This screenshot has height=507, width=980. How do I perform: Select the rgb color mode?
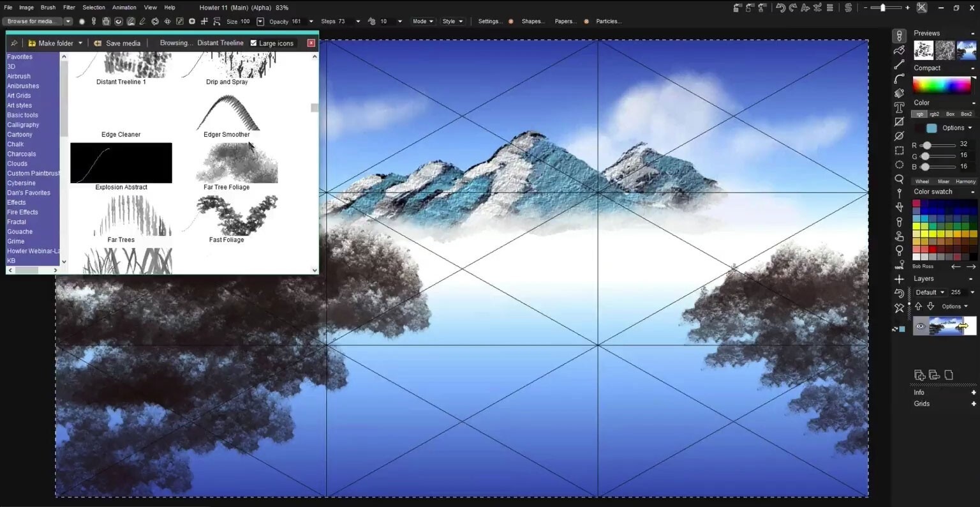click(919, 114)
